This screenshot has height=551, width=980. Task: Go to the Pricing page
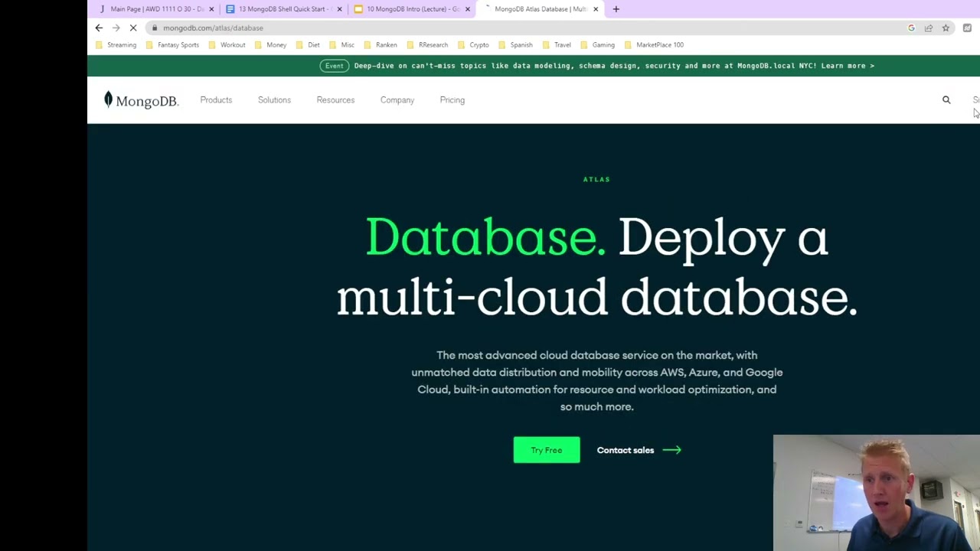click(x=452, y=99)
